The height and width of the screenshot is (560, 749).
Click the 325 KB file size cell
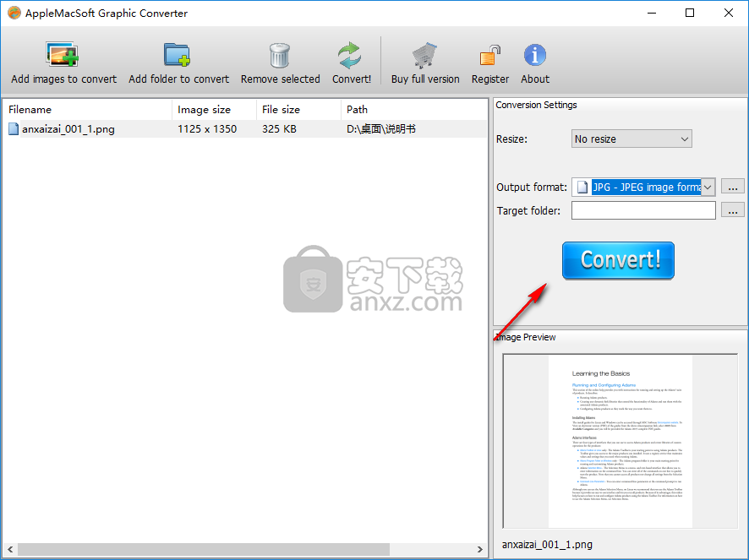(x=279, y=129)
